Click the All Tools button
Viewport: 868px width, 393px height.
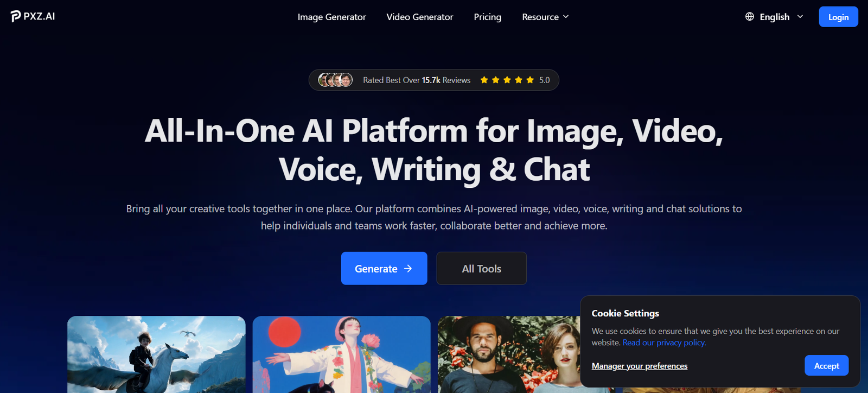(482, 268)
